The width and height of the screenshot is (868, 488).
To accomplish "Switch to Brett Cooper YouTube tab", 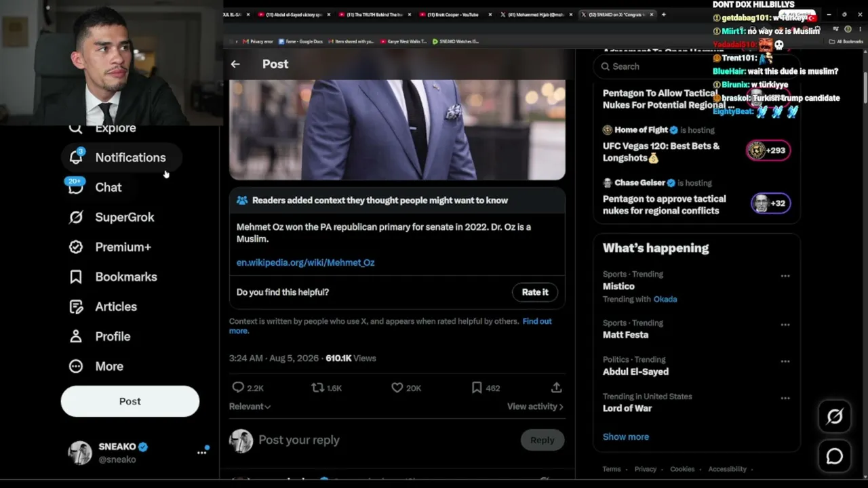I will point(454,14).
